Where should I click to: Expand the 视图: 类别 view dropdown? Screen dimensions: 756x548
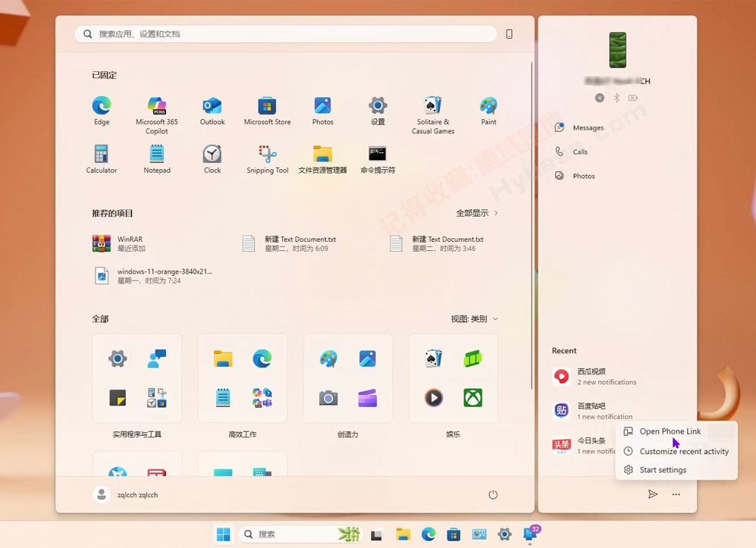click(x=475, y=319)
